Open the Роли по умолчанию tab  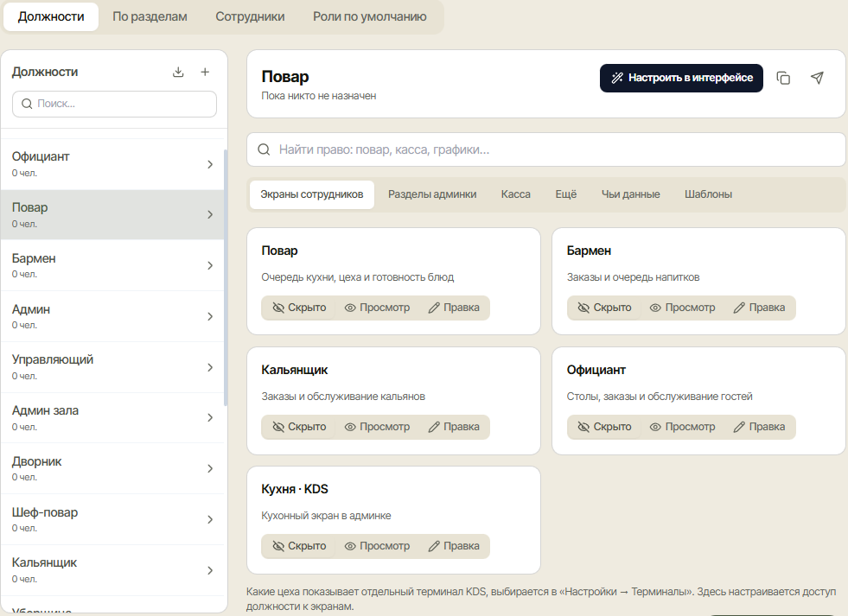[369, 16]
